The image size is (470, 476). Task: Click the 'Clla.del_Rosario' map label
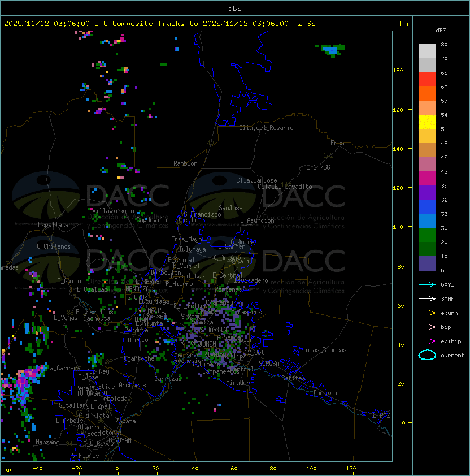pos(266,128)
